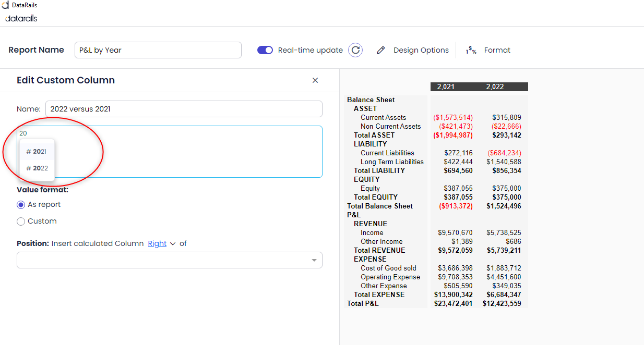Click the refresh report icon
This screenshot has height=345, width=644.
point(355,50)
